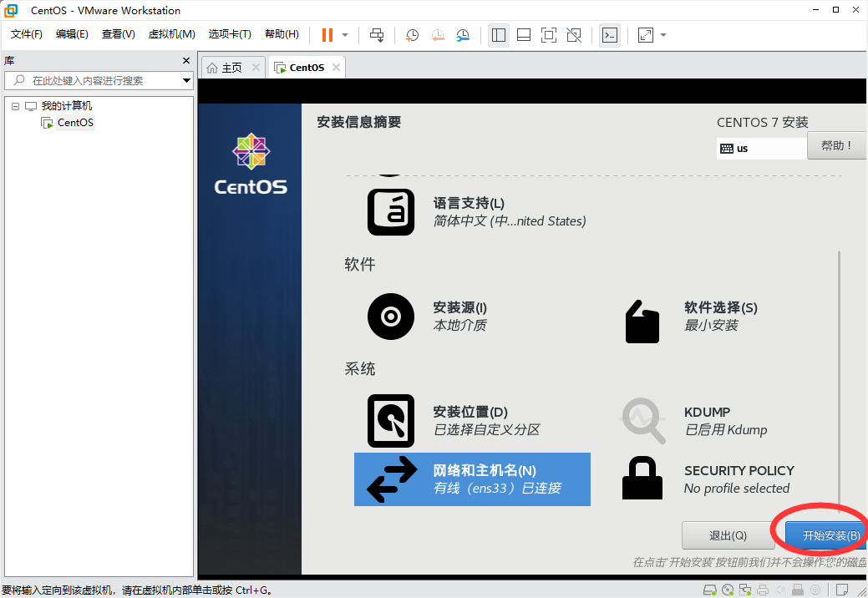Select 我的计算机 in the library tree
The image size is (868, 598).
pyautogui.click(x=67, y=106)
